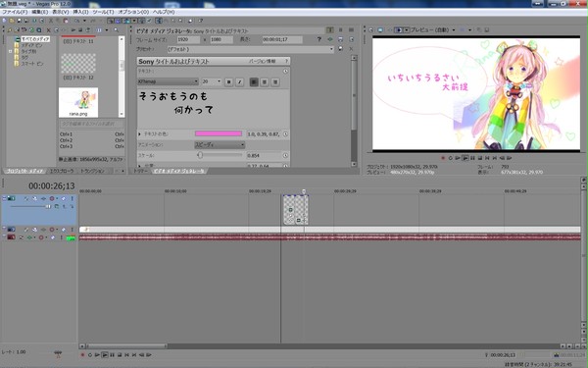Click the スケール animation clock icon
Viewport: 588px width, 368px height.
coord(285,155)
